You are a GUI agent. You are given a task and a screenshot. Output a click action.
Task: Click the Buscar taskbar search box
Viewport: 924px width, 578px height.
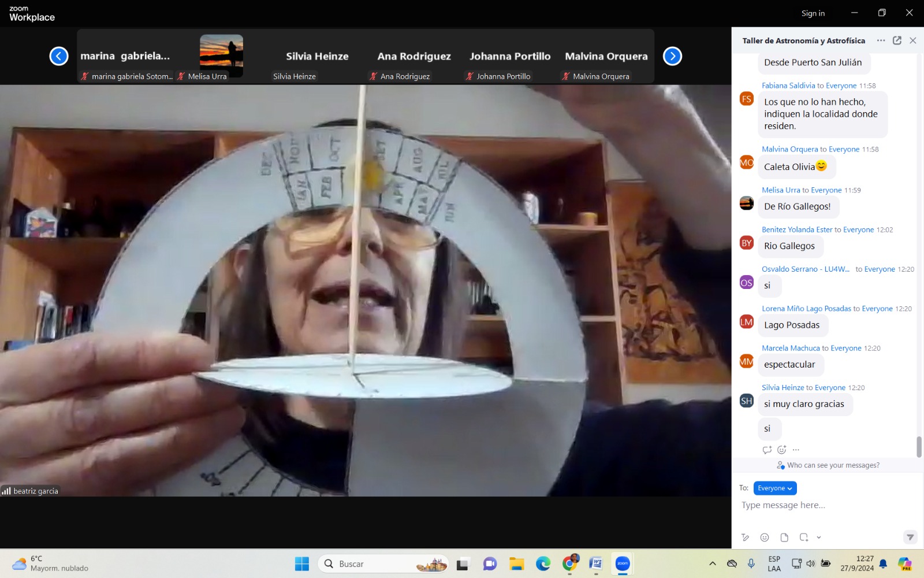(x=383, y=564)
